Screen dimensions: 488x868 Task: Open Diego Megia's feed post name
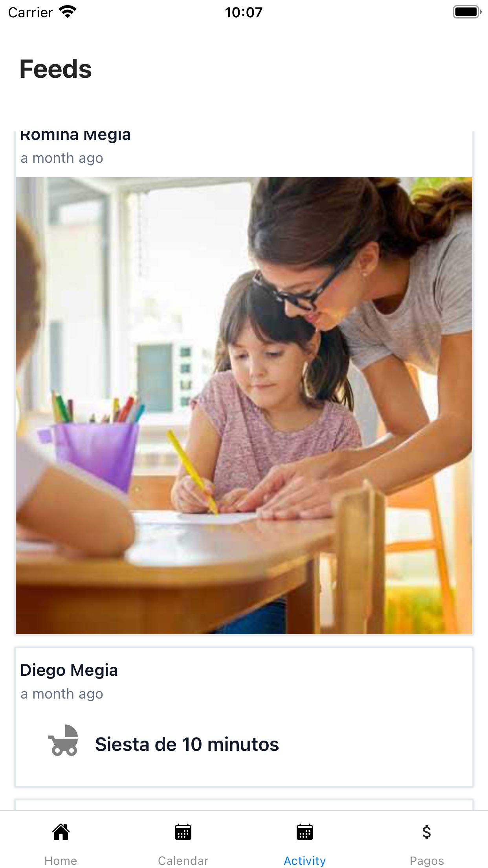tap(69, 670)
